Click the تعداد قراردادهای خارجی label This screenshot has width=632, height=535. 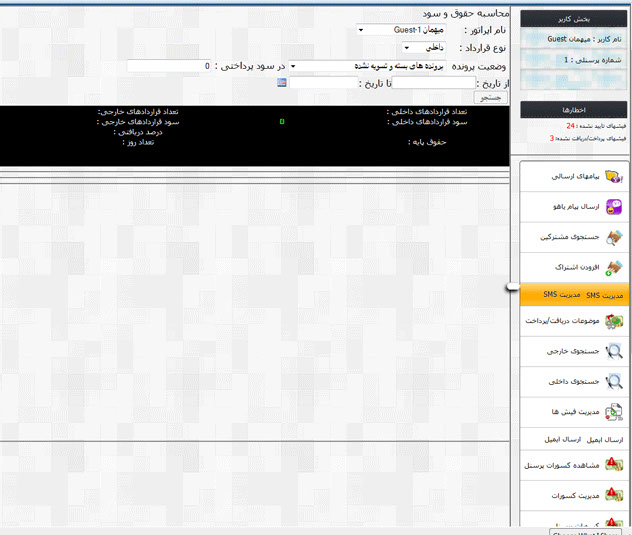coord(137,112)
